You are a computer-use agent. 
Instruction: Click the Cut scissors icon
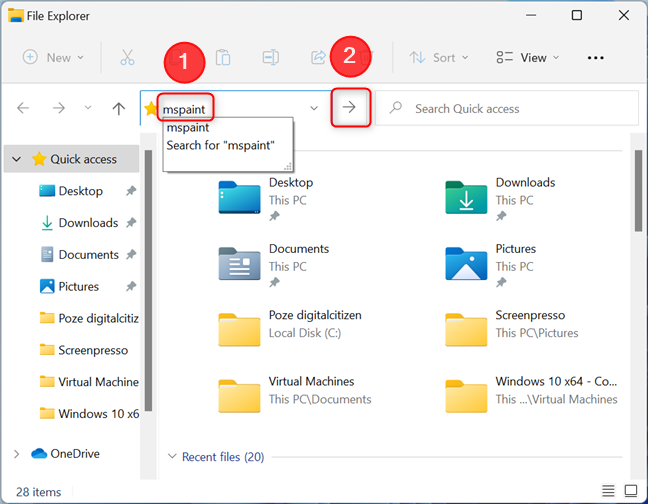(127, 57)
